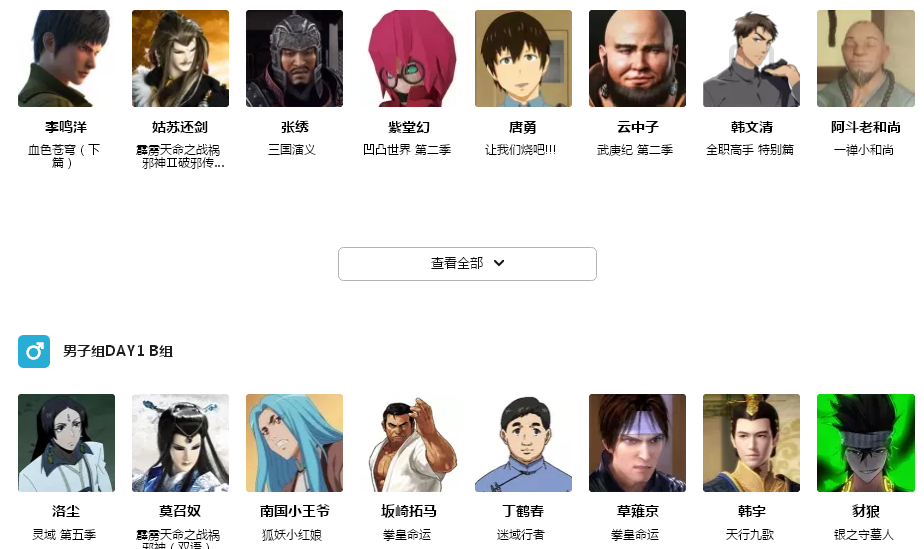
Task: Click the chevron arrow next to 查看全部
Action: [x=499, y=263]
